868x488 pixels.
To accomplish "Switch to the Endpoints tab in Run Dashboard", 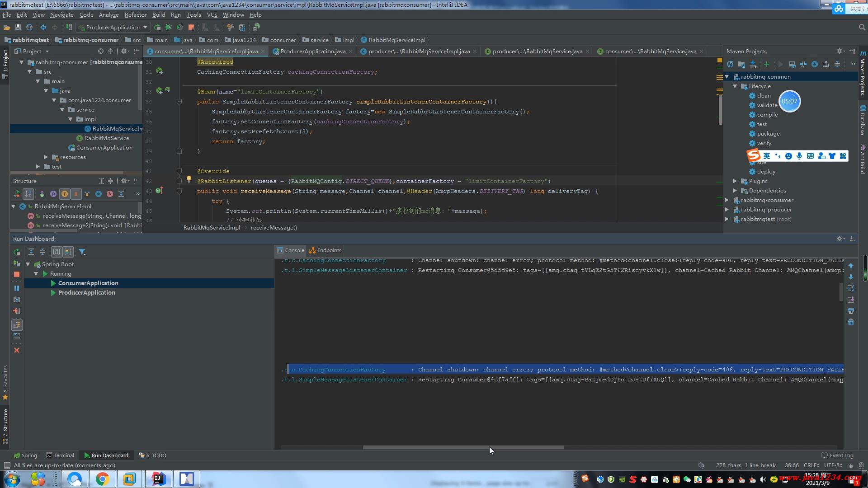I will click(325, 250).
